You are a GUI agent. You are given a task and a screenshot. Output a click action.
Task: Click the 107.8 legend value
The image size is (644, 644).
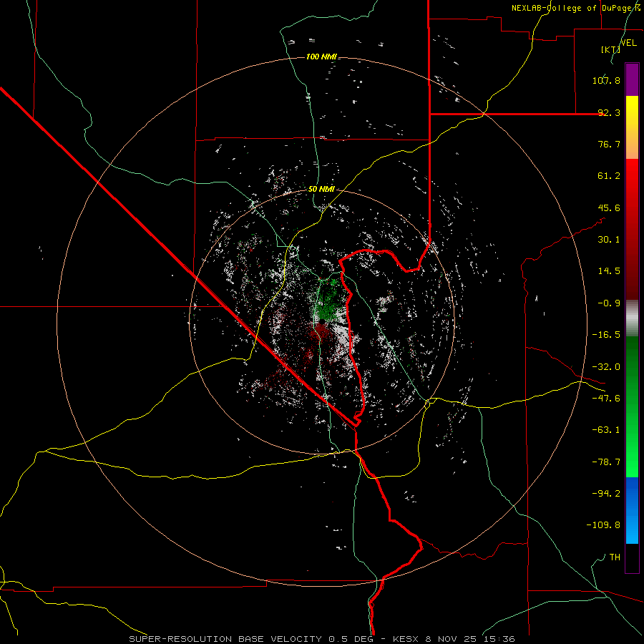pyautogui.click(x=606, y=80)
